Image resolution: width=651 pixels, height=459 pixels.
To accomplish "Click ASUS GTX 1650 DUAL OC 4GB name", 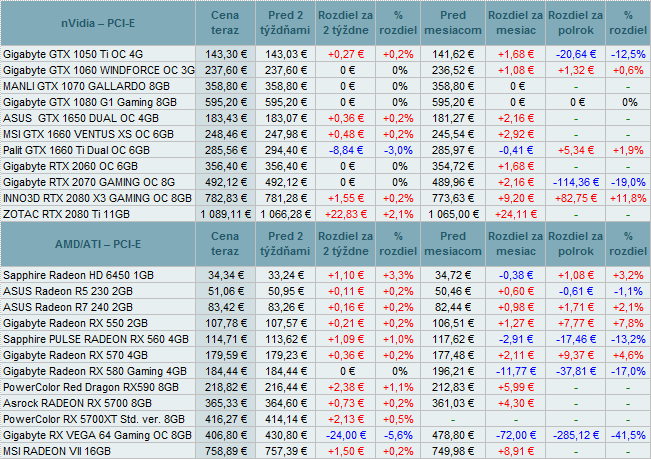I will tap(81, 118).
